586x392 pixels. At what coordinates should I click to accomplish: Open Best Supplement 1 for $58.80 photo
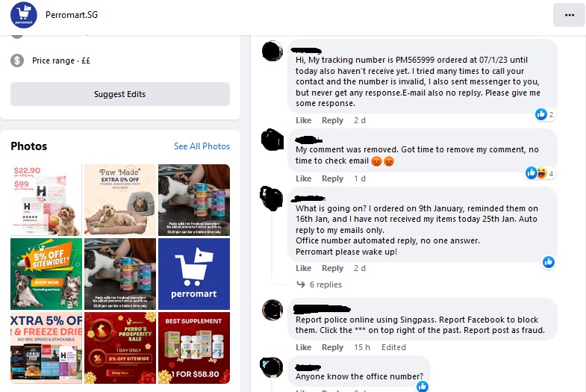coord(194,348)
